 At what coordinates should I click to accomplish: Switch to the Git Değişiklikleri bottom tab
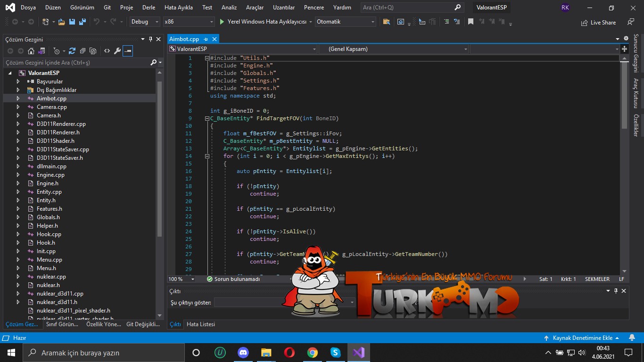point(143,324)
